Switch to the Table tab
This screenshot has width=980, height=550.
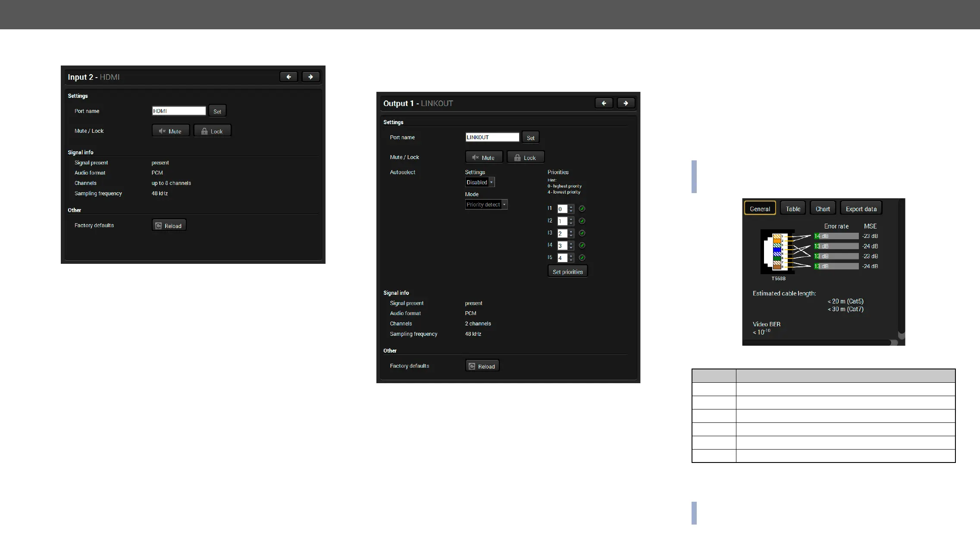pos(792,209)
